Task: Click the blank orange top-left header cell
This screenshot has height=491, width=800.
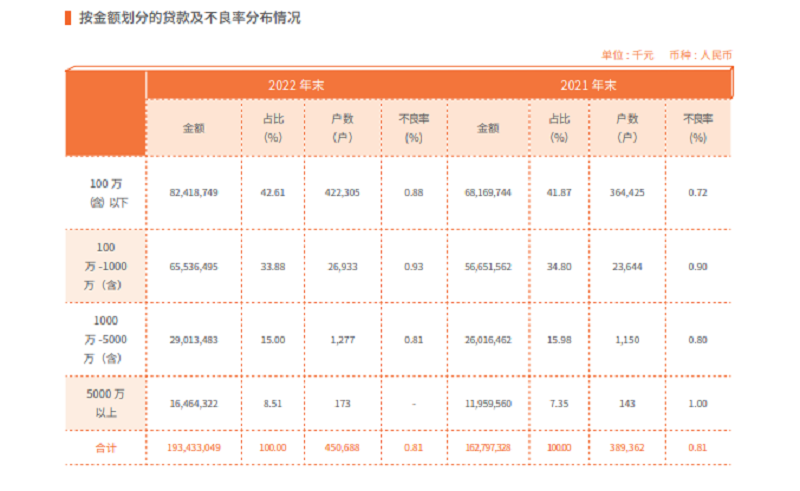Action: pos(106,113)
